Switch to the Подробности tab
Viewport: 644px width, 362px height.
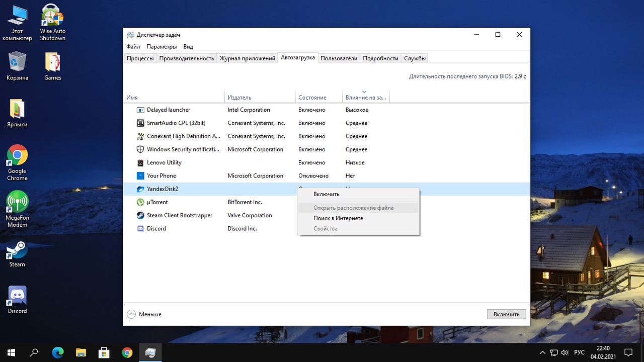pos(380,58)
